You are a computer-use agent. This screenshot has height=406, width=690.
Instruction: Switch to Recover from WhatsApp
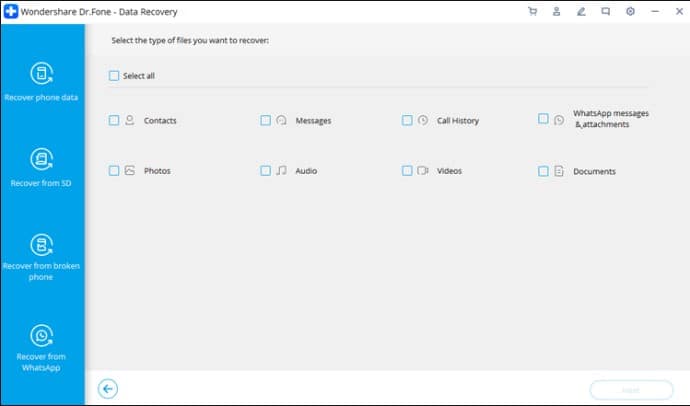41,348
